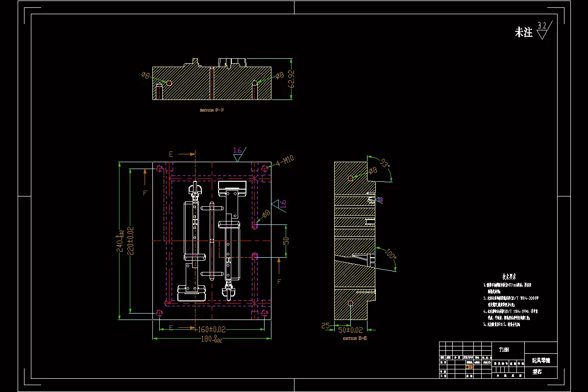The width and height of the screenshot is (588, 392).
Task: Pick the 220±0.02 vertical dimension
Action: [131, 240]
